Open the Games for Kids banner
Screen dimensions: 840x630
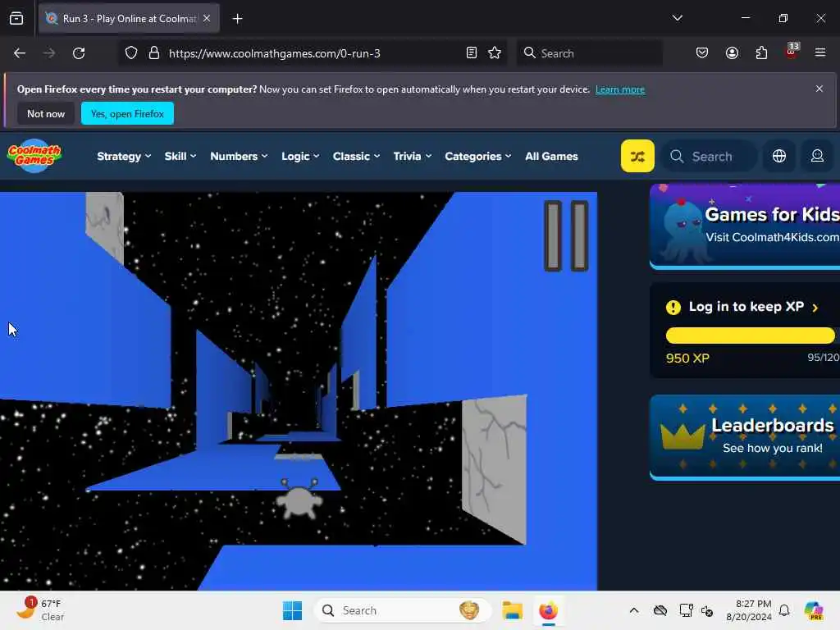(745, 226)
